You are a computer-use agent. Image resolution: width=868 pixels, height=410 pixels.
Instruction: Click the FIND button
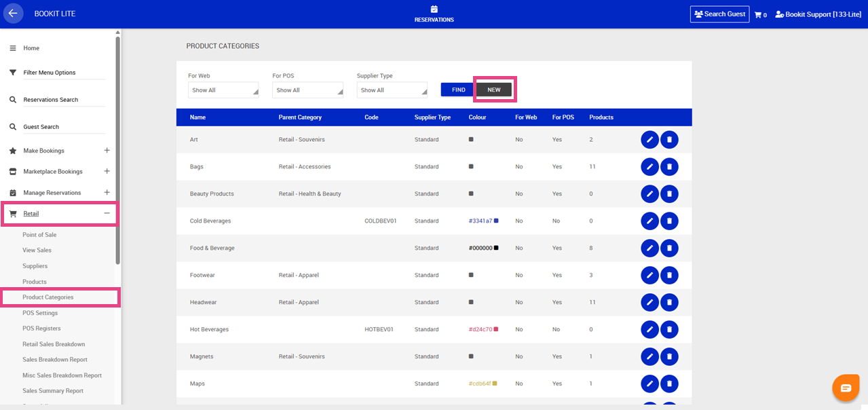[459, 90]
